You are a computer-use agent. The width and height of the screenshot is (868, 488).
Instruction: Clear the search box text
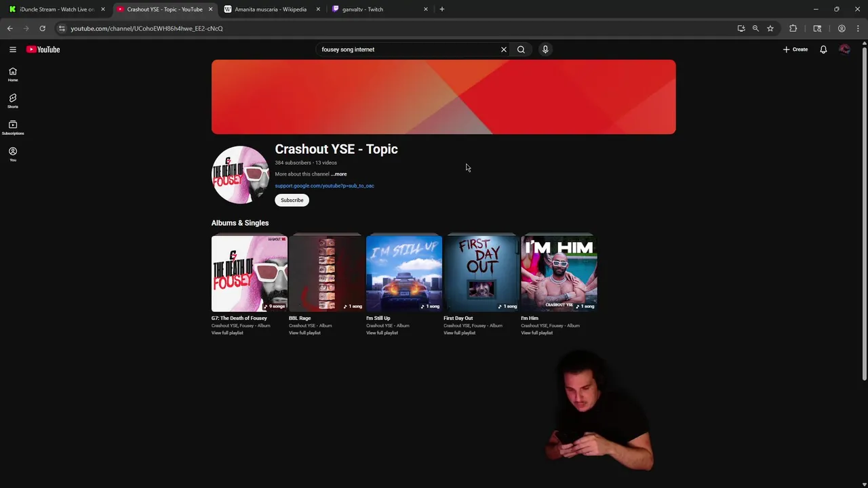pos(504,49)
